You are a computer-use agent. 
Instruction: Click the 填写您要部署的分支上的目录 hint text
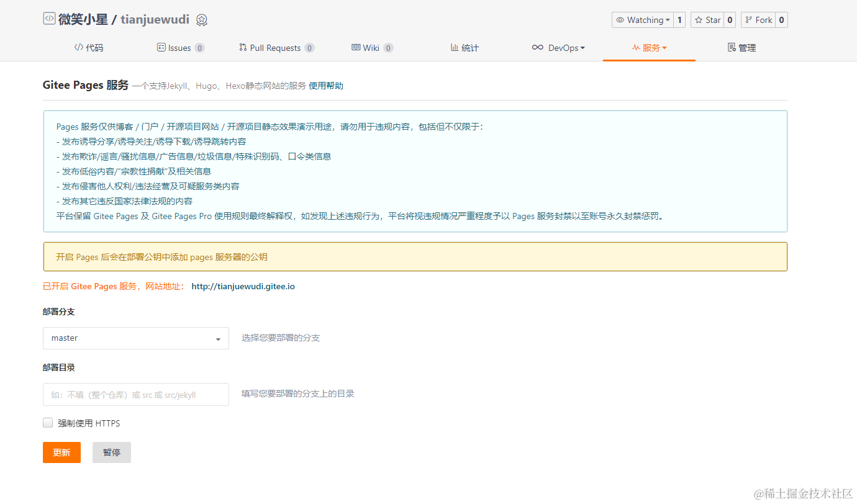pyautogui.click(x=298, y=394)
